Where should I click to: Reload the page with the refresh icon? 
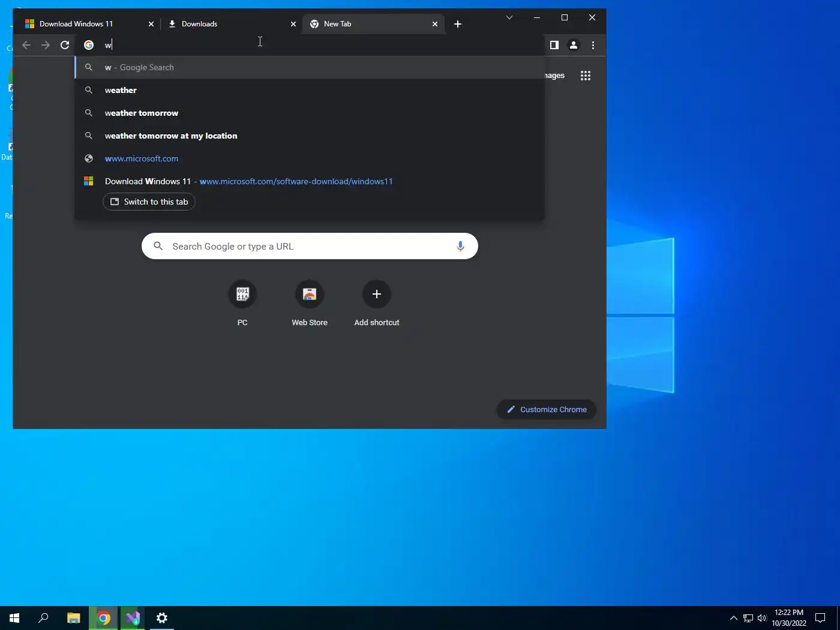click(x=65, y=45)
